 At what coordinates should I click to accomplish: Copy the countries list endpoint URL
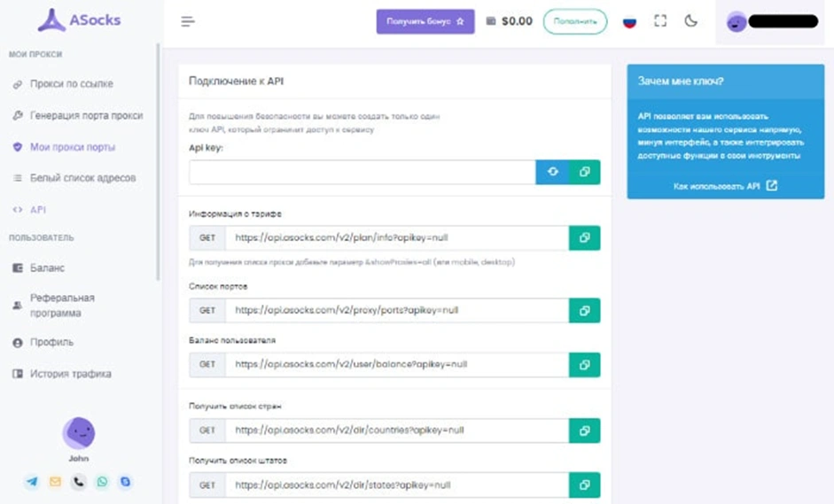[x=584, y=430]
